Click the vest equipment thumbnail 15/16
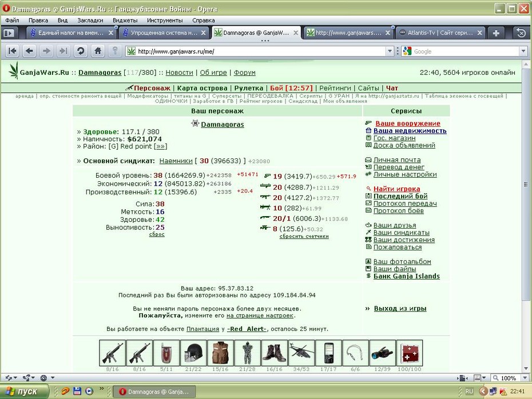Viewport: 532px width, 399px height. pyautogui.click(x=220, y=353)
